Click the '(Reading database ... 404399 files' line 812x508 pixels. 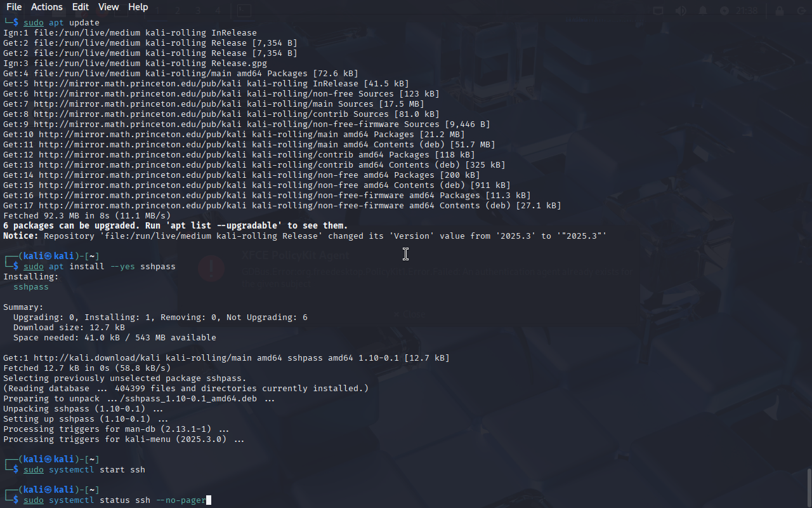186,389
